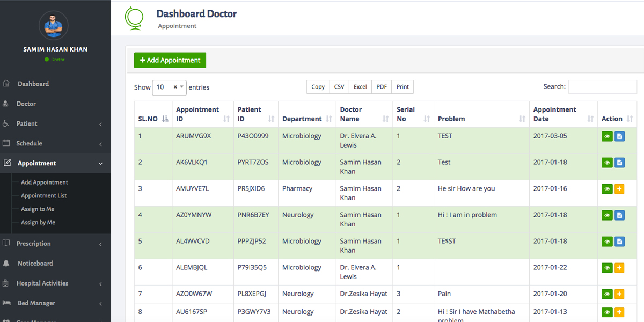
Task: Click yellow plus icon for appointment AU6167SP
Action: 619,312
